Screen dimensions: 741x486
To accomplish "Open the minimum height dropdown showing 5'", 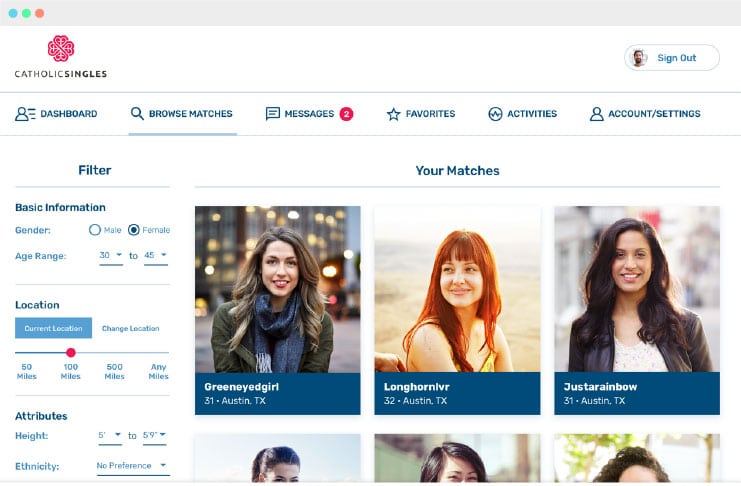I will tap(110, 435).
